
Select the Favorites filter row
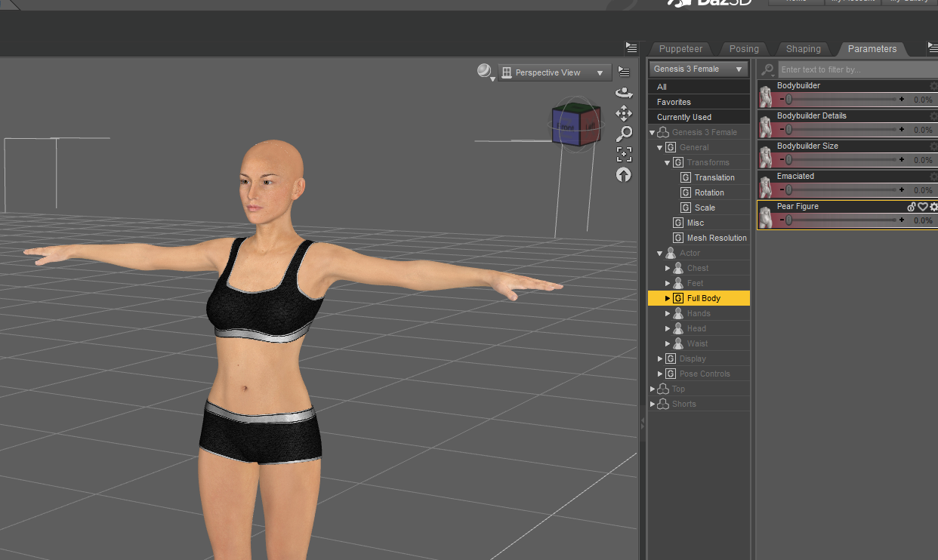tap(699, 102)
